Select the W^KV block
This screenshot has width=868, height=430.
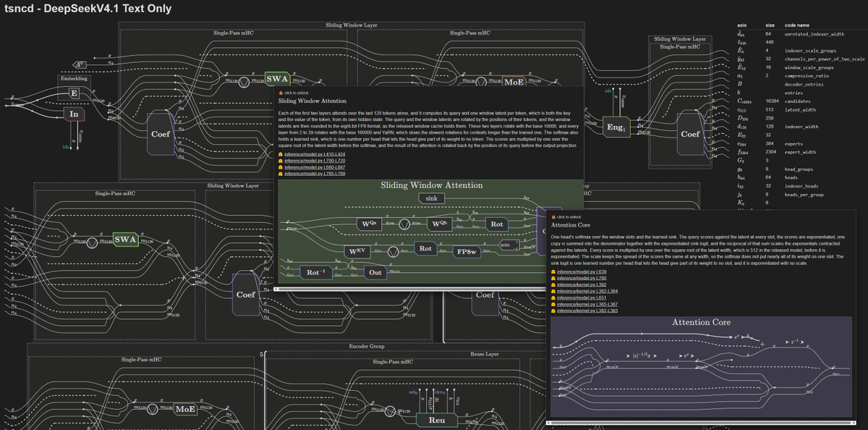357,251
